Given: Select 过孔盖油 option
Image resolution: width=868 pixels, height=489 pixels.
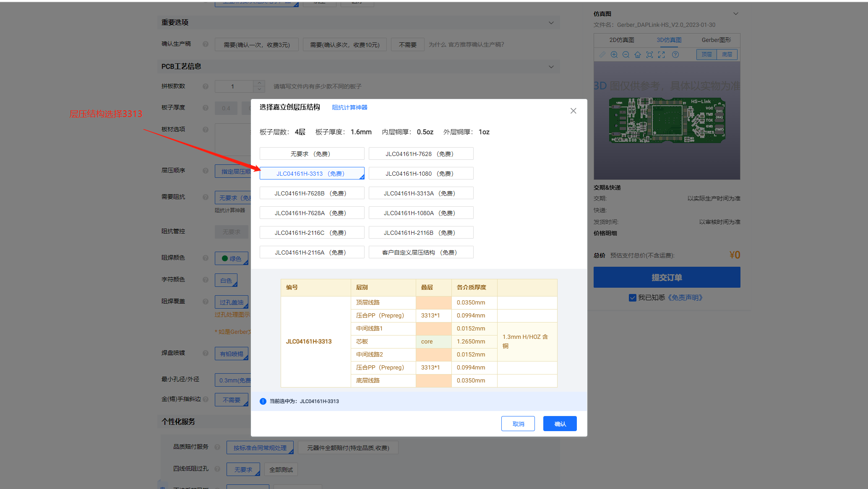Looking at the screenshot, I should tap(232, 302).
